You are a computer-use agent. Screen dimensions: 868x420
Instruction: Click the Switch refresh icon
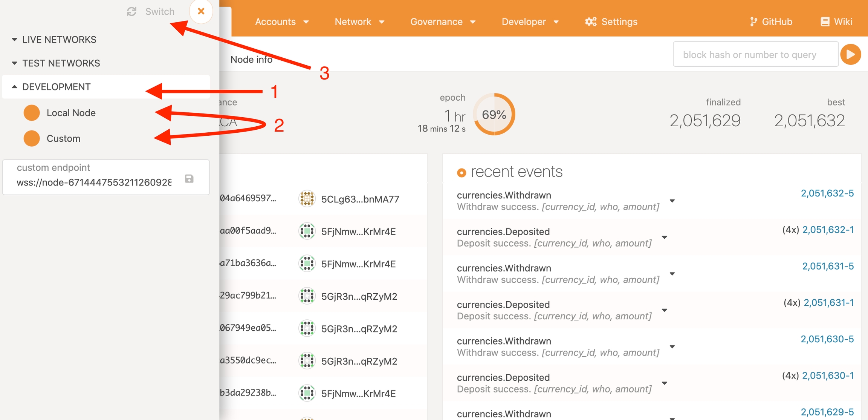click(x=131, y=12)
